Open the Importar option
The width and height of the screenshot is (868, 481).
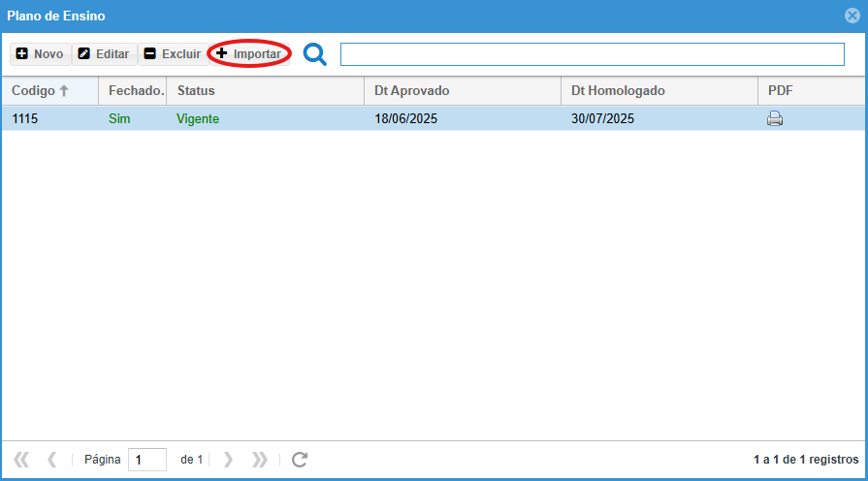point(248,54)
